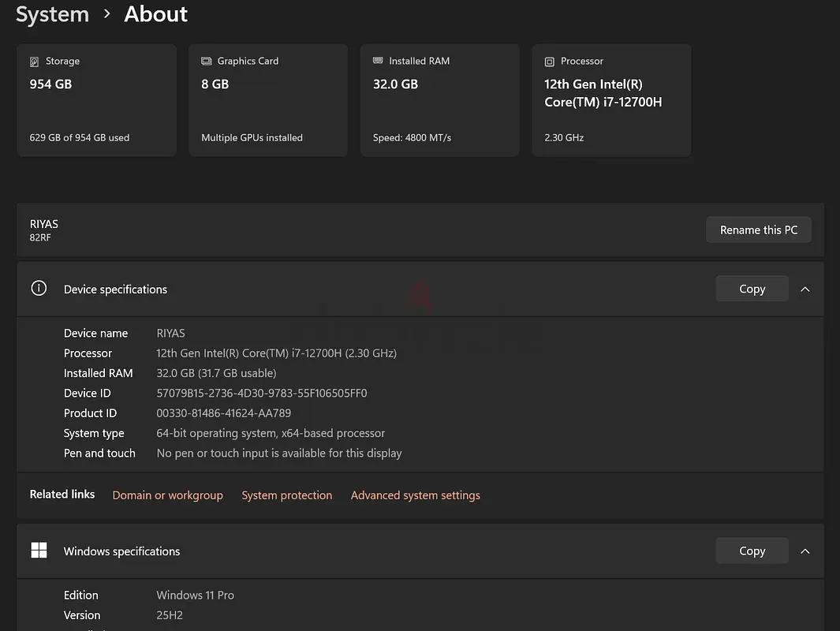Click the 82RF model text under RIYAS
Screen dimensions: 840x631
(x=40, y=237)
